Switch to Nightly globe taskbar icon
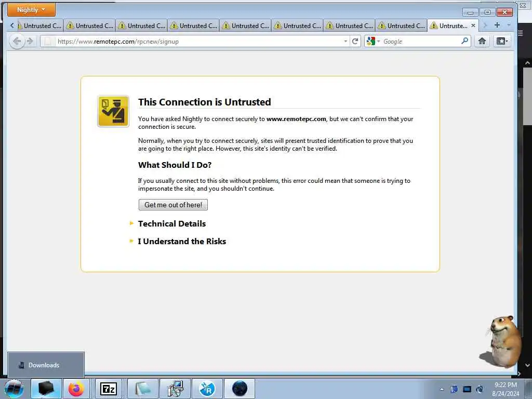Image resolution: width=532 pixels, height=399 pixels. 240,389
